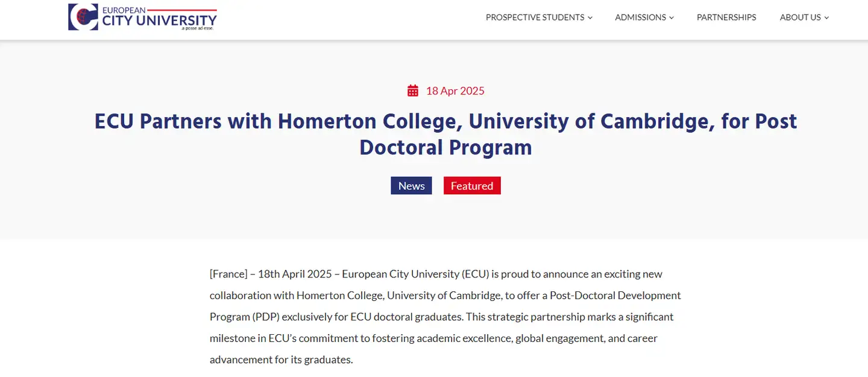Expand the chevron next to Prospective Students
This screenshot has height=377, width=868.
(x=590, y=17)
